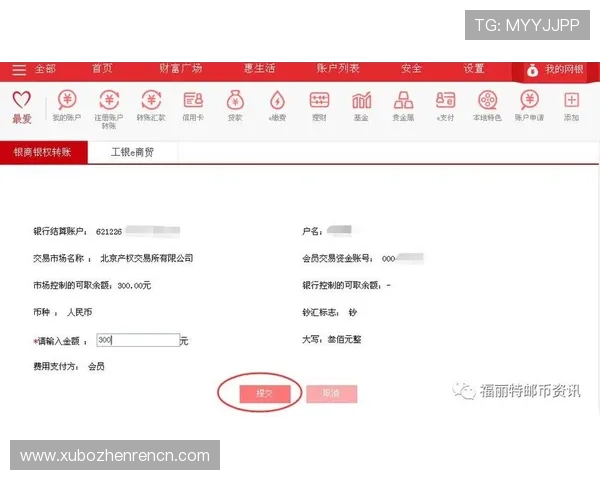Click the bank account number 621226
This screenshot has width=600, height=480.
[109, 232]
